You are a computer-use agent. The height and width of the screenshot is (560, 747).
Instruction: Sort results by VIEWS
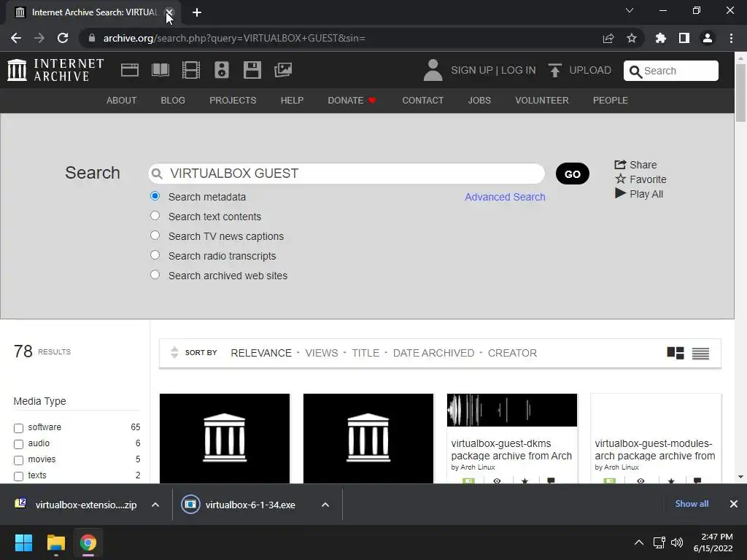pos(322,353)
